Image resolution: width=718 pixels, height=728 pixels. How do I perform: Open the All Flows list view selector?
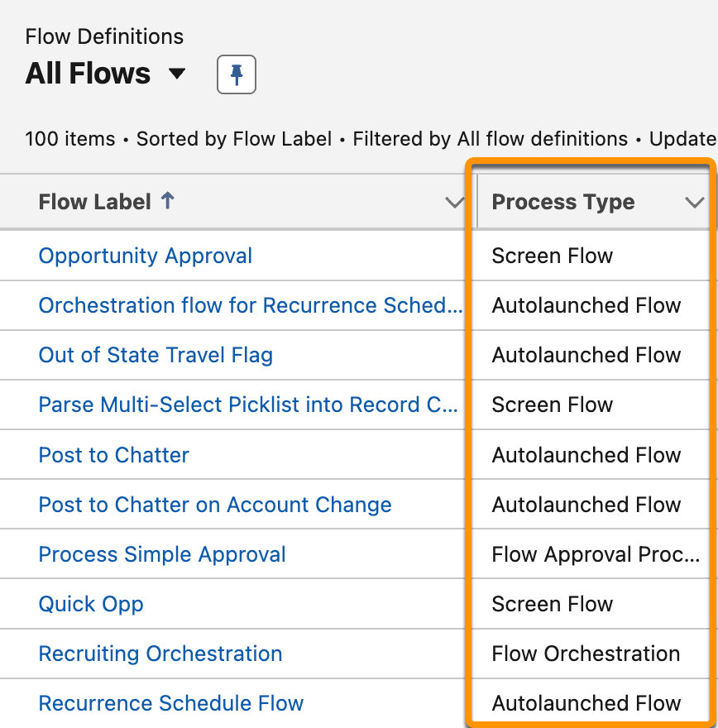(x=177, y=74)
